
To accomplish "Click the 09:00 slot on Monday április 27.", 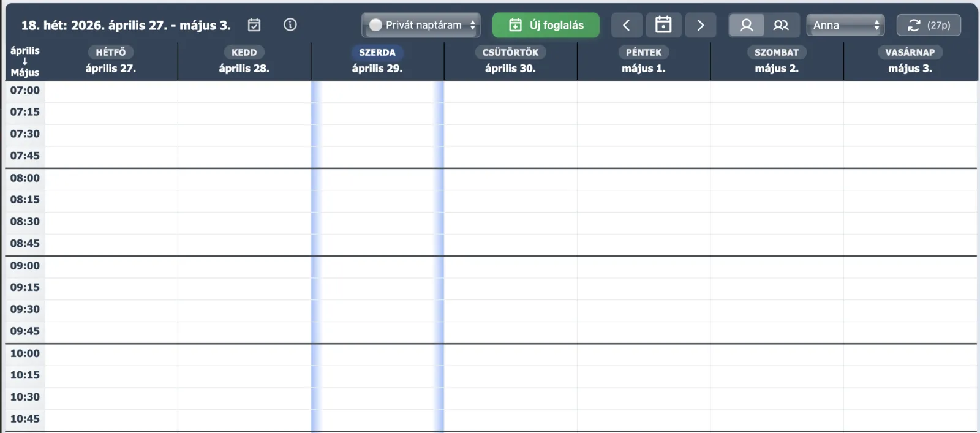I will pos(111,266).
